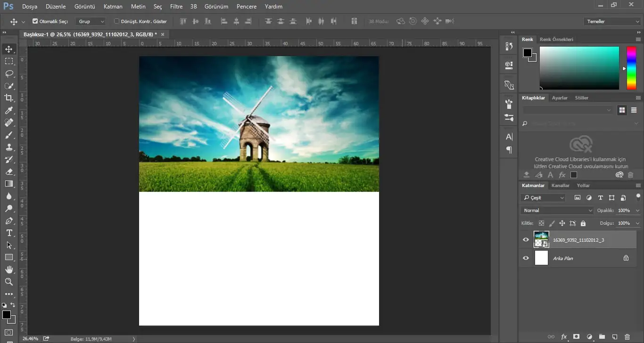Open the Grup dropdown
Viewport: 644px width, 343px height.
coord(91,22)
